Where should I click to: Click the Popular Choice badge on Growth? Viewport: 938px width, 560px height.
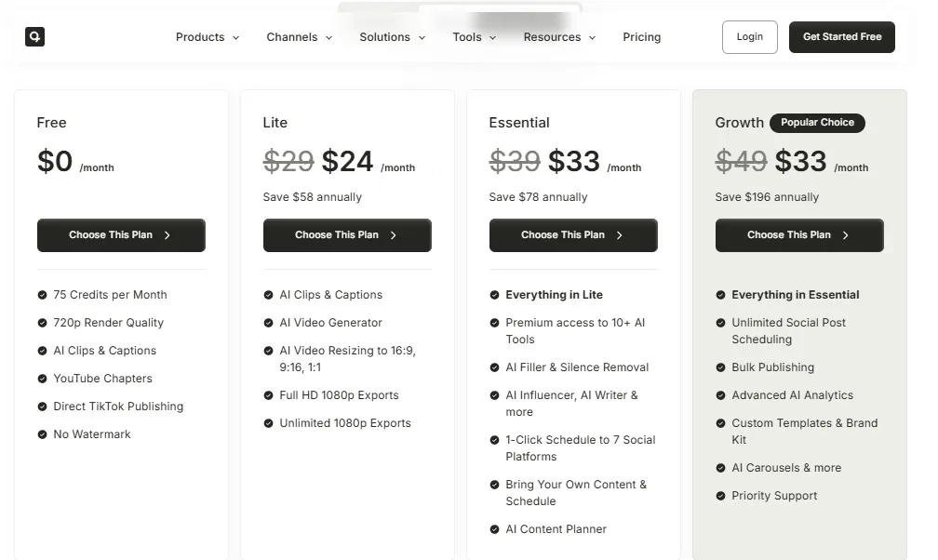click(817, 123)
